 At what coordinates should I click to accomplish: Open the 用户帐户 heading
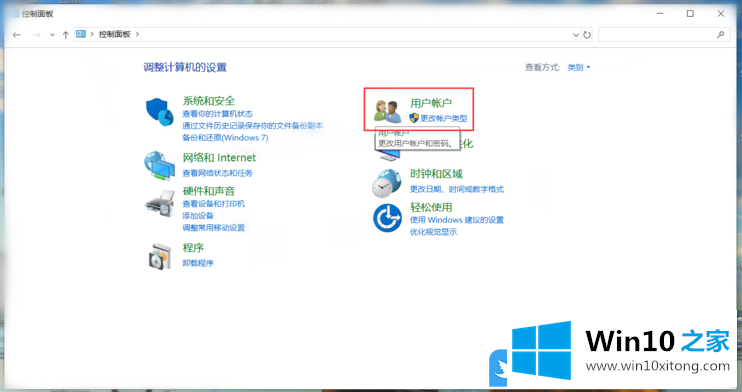point(431,103)
